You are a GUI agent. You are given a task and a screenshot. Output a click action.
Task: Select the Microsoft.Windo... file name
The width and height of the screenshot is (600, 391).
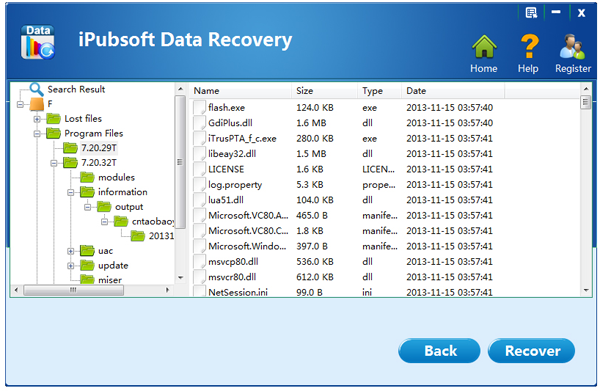(x=247, y=246)
